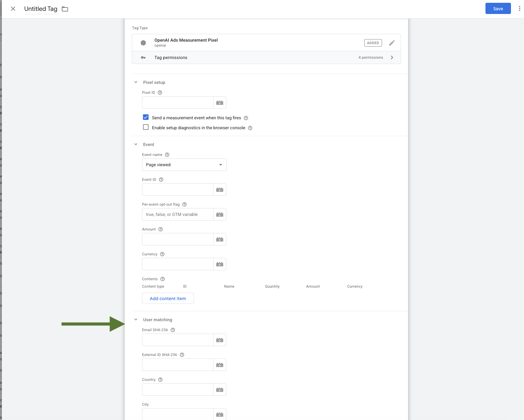Focus the Email SHA-256 input field
Viewport: 524px width, 420px height.
(177, 340)
